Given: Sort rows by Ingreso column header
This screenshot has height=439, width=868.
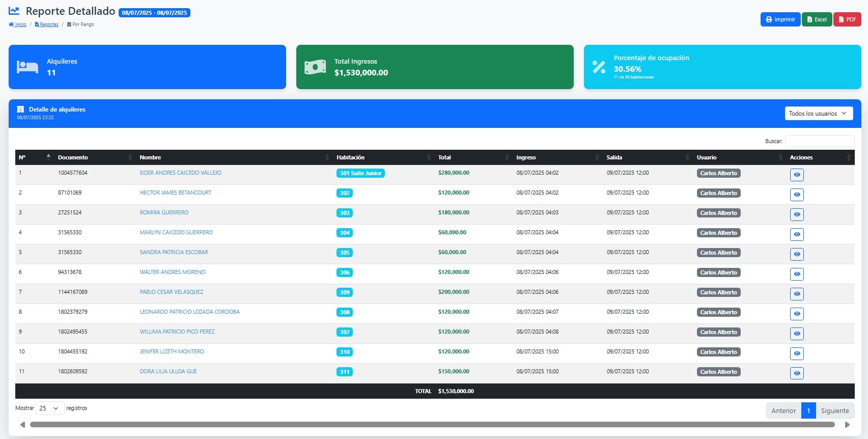Looking at the screenshot, I should tap(555, 157).
